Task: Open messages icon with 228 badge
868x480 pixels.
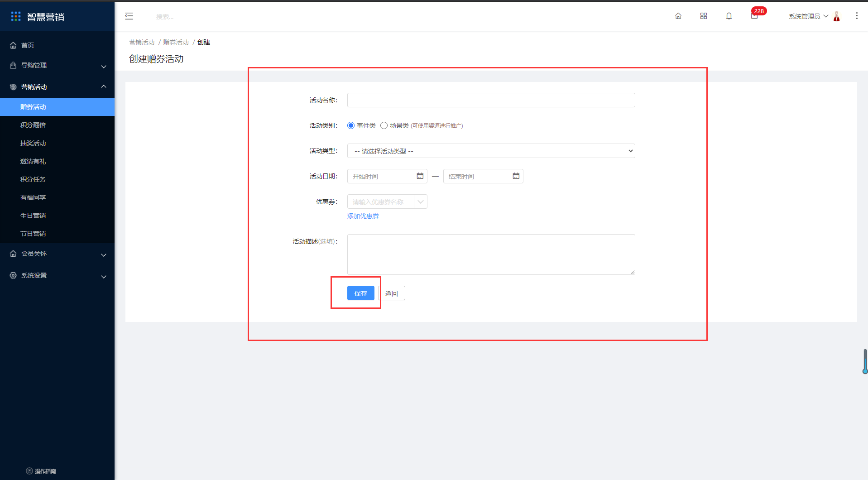Action: 754,16
